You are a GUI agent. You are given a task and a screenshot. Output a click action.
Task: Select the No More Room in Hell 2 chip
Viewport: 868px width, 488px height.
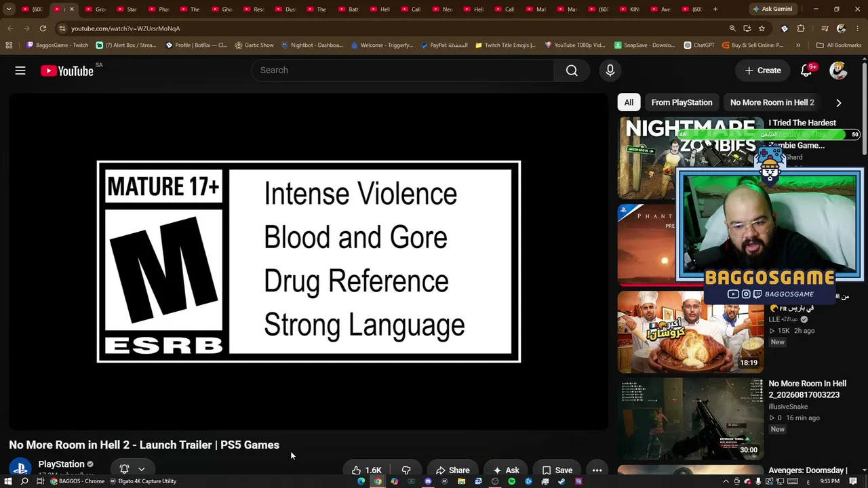pos(772,102)
